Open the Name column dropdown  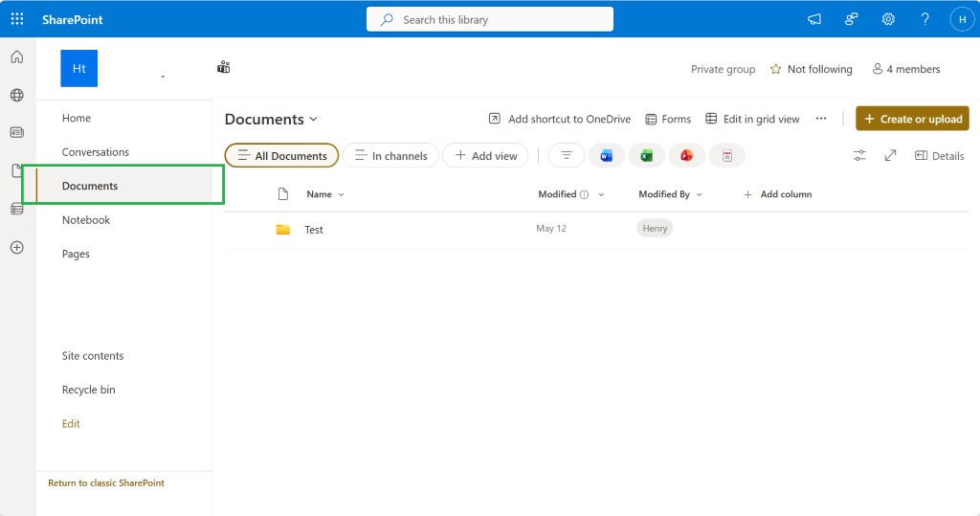point(342,194)
